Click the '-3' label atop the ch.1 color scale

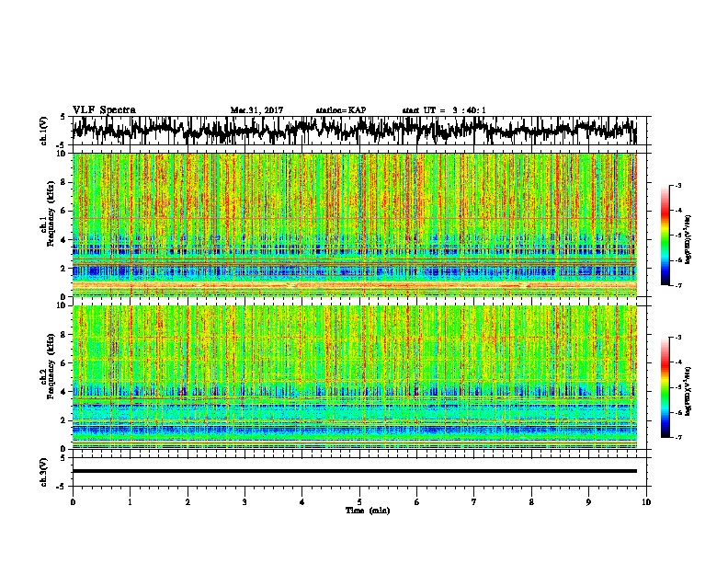[x=678, y=186]
